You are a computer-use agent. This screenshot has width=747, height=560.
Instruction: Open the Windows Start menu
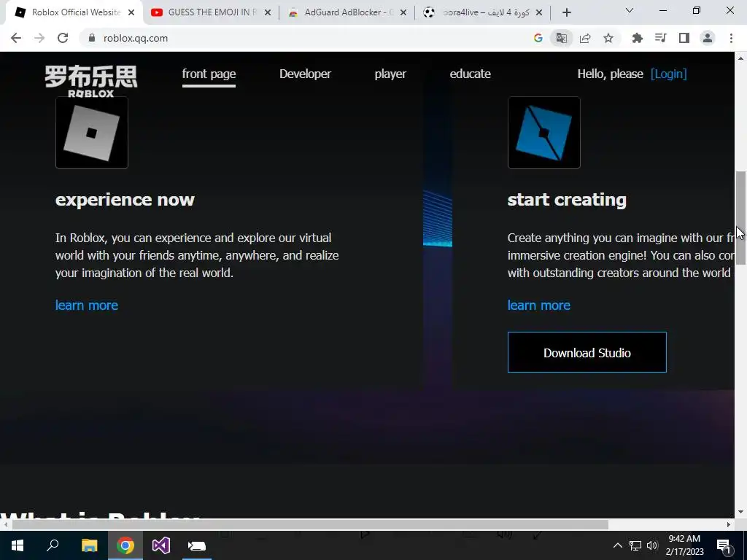(18, 545)
